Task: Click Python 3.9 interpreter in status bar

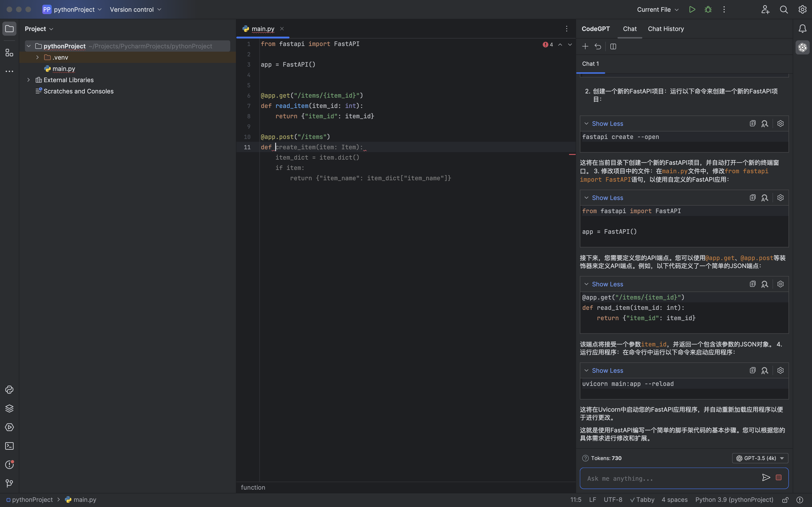Action: pyautogui.click(x=734, y=500)
